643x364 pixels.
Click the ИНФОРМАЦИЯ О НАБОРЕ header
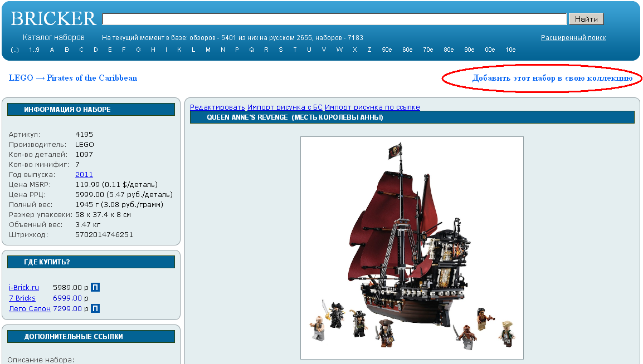pos(91,109)
